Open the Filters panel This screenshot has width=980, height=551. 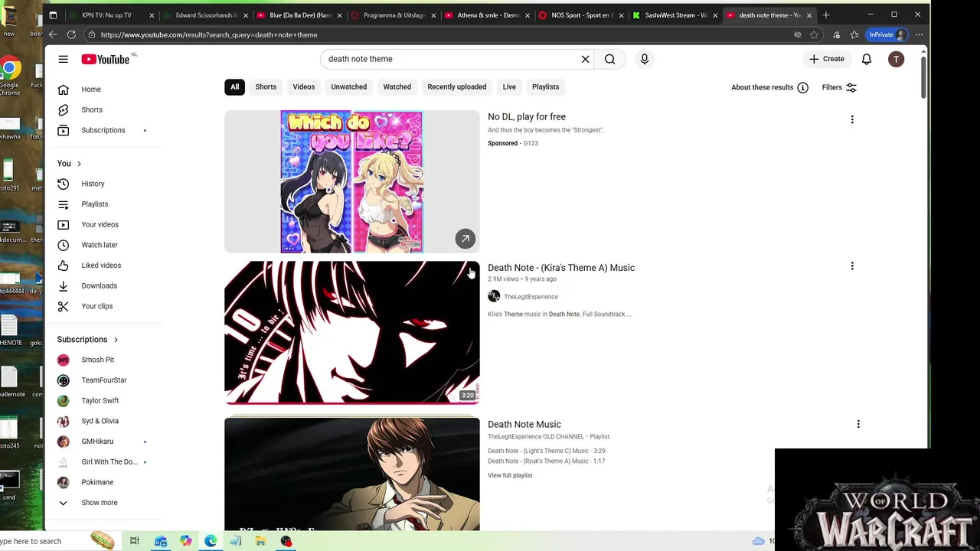click(x=839, y=87)
